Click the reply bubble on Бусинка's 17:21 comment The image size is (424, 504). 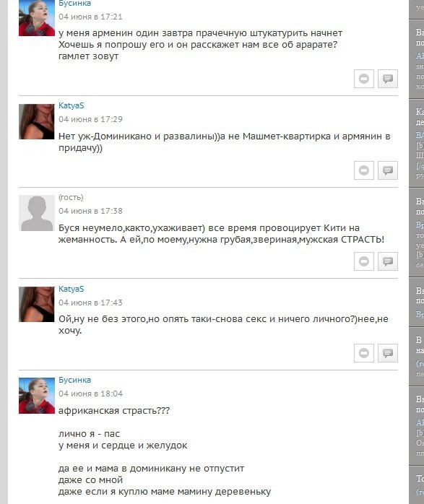coord(388,79)
